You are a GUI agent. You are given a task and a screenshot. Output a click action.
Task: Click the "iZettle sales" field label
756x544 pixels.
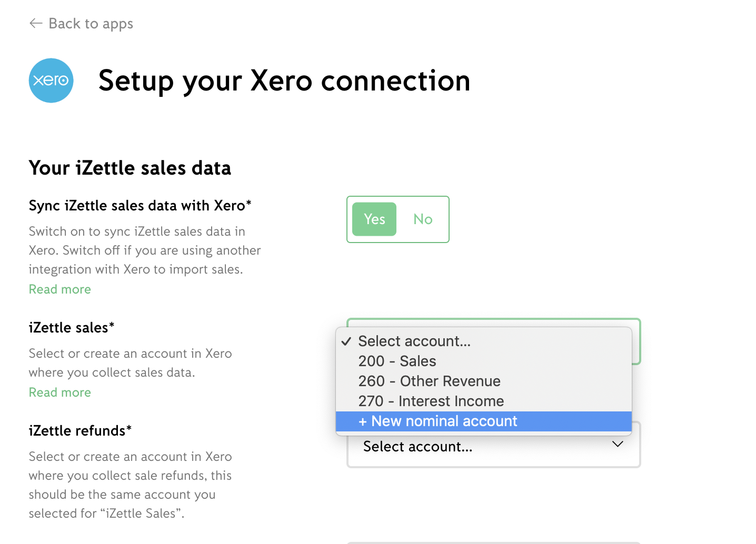(72, 328)
